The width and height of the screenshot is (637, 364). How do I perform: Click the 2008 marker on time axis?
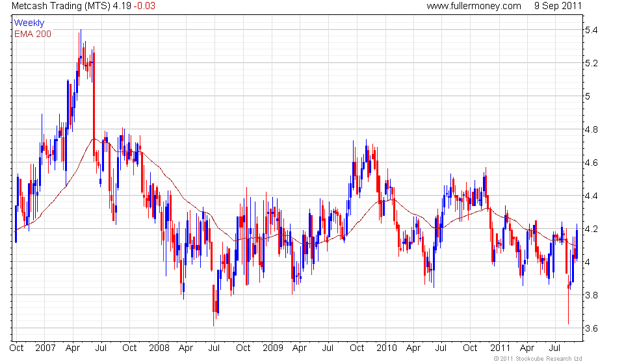tap(159, 348)
